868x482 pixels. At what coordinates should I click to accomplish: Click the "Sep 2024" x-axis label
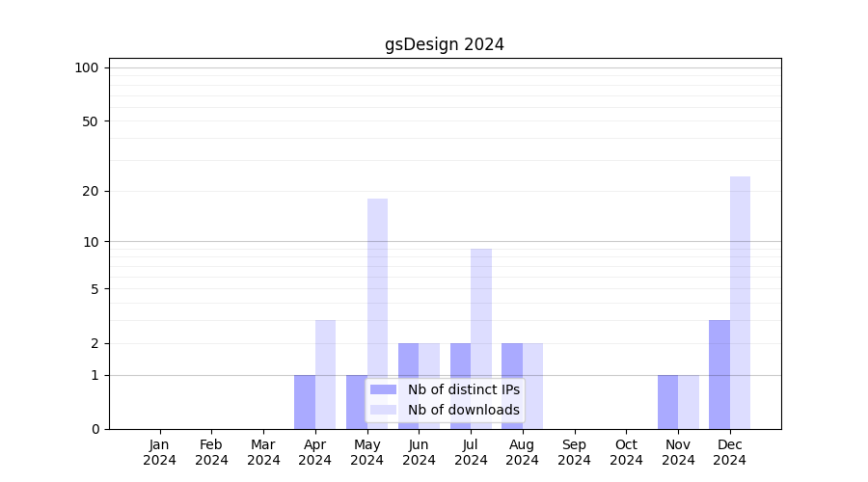point(574,452)
